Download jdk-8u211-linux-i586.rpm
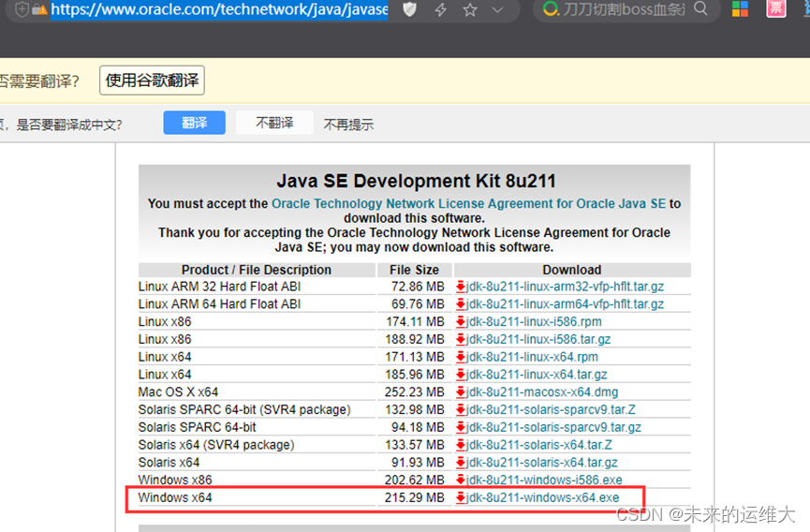The width and height of the screenshot is (810, 532). tap(534, 322)
